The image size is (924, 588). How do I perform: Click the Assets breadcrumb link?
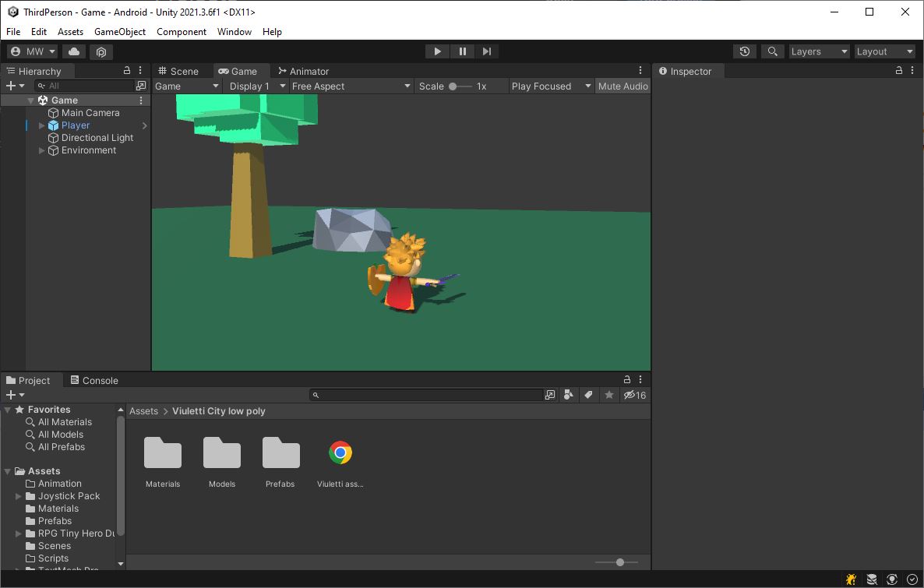click(143, 411)
